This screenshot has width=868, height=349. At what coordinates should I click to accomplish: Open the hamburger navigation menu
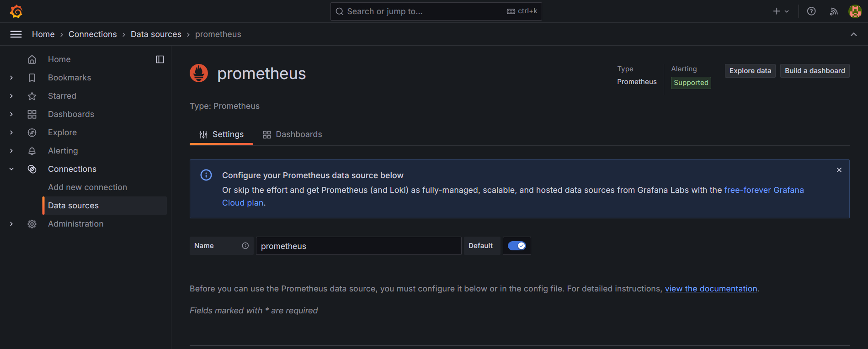pyautogui.click(x=16, y=34)
